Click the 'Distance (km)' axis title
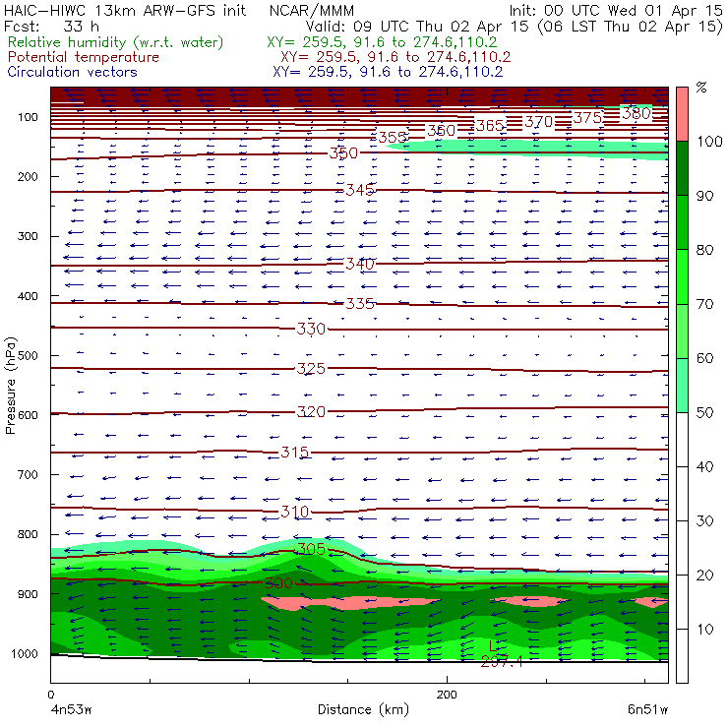Viewport: 728px width, 728px height. click(363, 710)
